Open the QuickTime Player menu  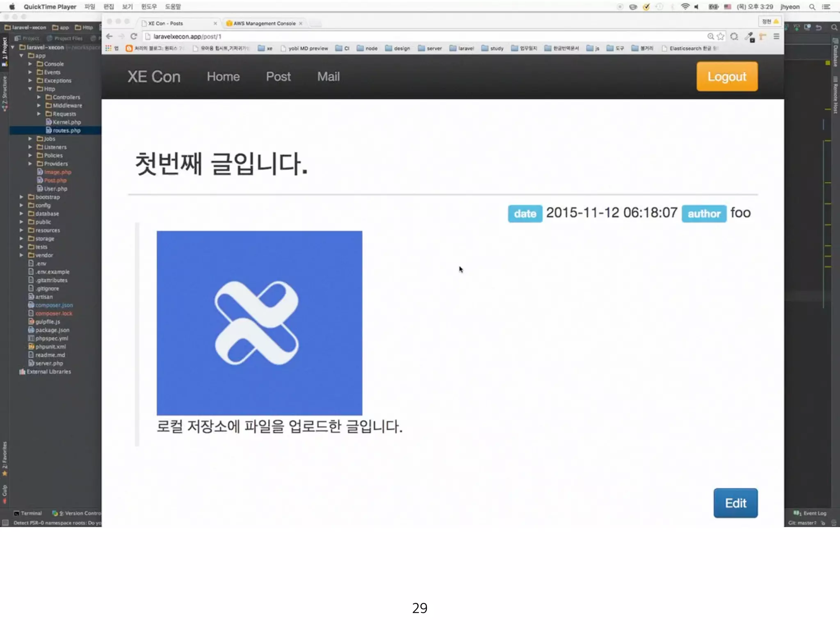[x=50, y=7]
